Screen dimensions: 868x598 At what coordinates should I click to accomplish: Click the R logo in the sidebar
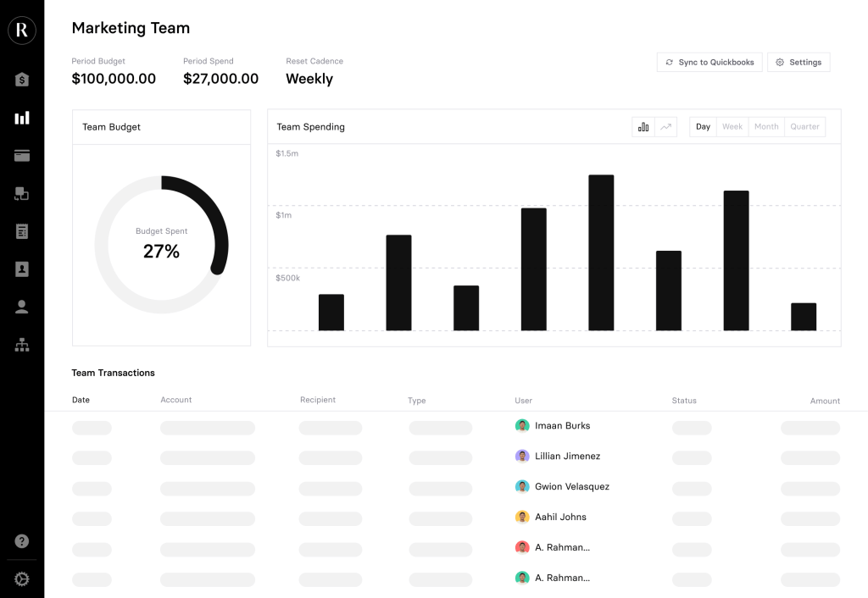click(x=21, y=30)
